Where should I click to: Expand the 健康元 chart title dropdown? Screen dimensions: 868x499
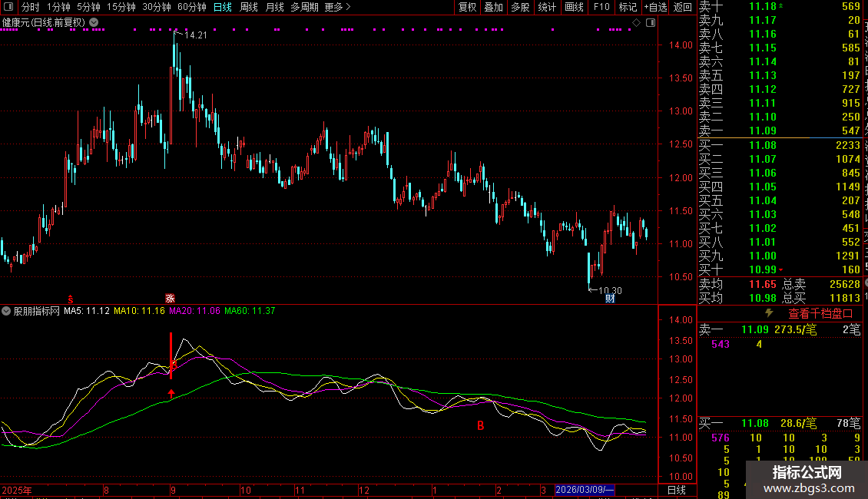94,23
